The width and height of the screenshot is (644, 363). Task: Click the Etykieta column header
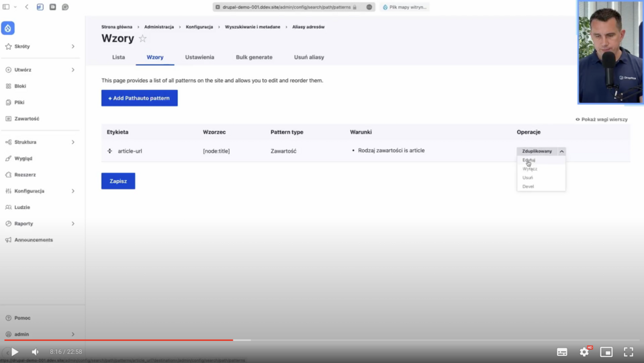click(118, 132)
